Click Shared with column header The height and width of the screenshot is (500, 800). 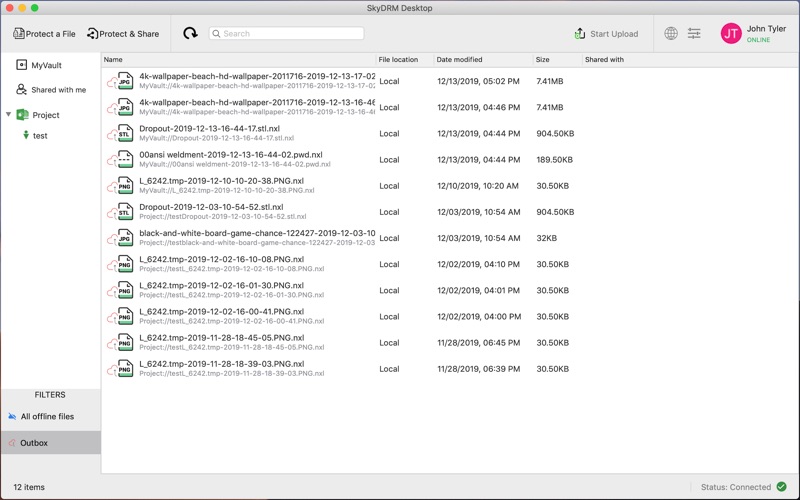pos(604,60)
